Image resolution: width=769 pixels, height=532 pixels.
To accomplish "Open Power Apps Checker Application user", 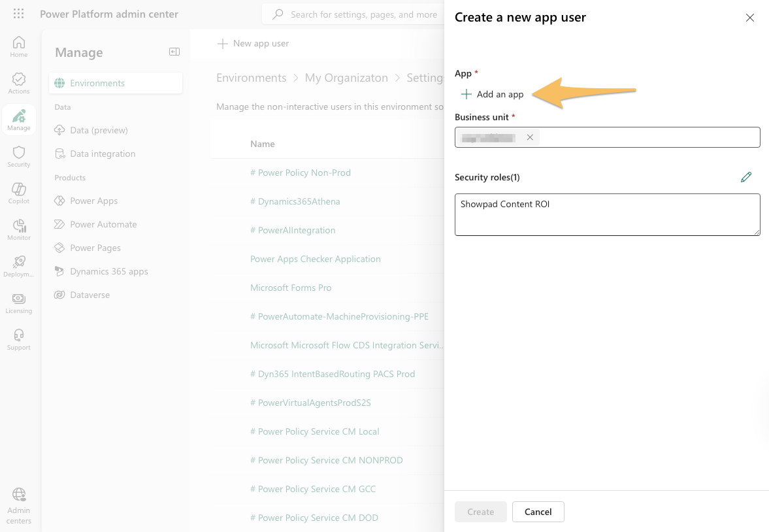I will [x=315, y=259].
